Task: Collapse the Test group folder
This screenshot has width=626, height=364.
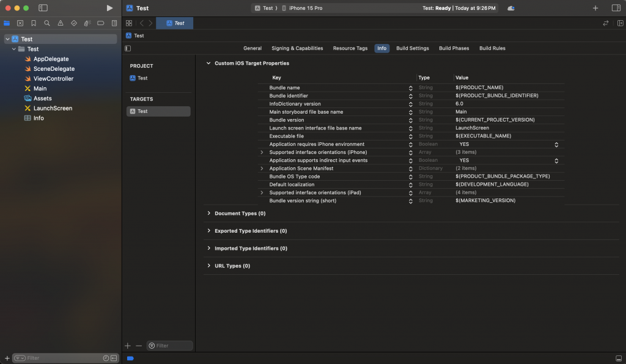Action: 14,49
